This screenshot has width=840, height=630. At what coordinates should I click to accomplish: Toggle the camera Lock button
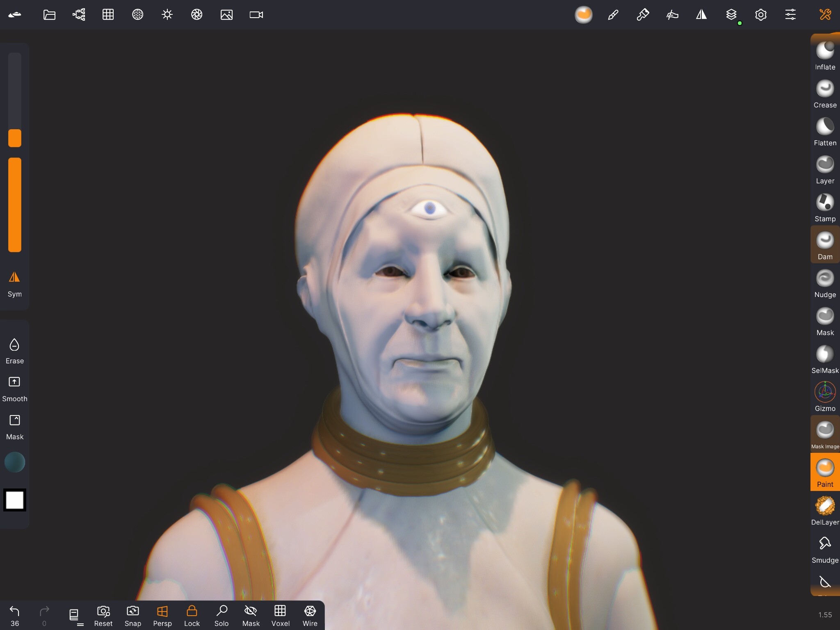click(192, 616)
